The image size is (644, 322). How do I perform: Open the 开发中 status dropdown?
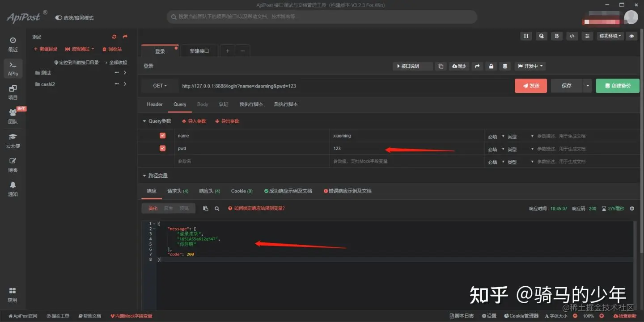pyautogui.click(x=530, y=66)
